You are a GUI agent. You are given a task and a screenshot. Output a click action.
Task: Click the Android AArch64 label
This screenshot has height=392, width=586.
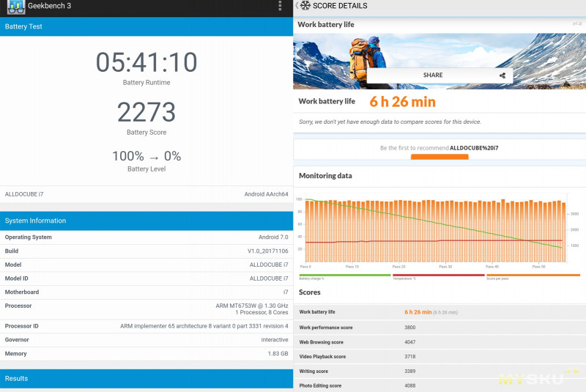[x=266, y=194]
